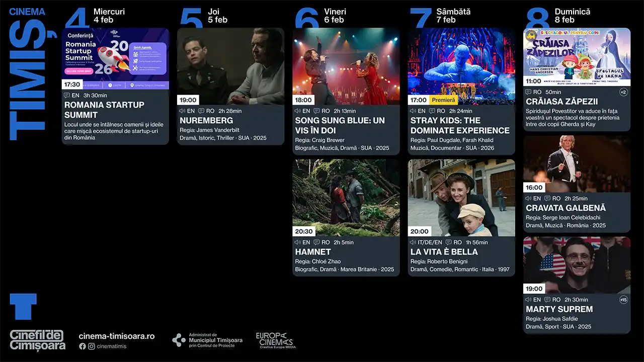Click the ROMANIA STARTUP SUMMIT title
The height and width of the screenshot is (362, 644).
pos(104,110)
